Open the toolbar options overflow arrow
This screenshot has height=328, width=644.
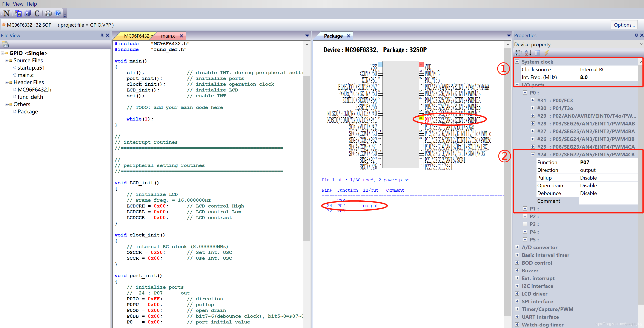[x=65, y=16]
